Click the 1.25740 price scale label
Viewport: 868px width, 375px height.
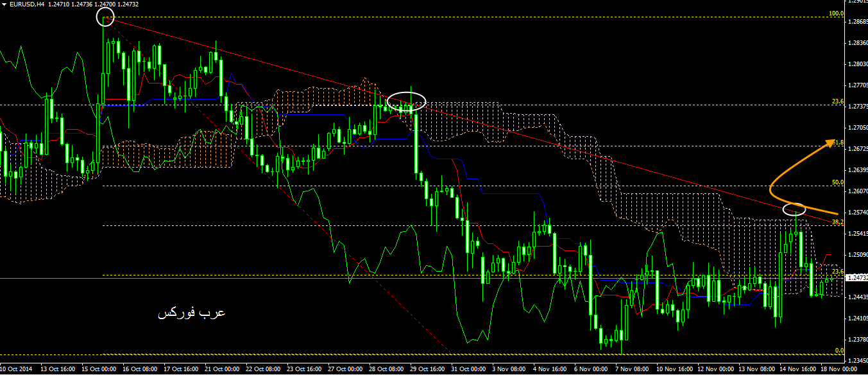[858, 213]
